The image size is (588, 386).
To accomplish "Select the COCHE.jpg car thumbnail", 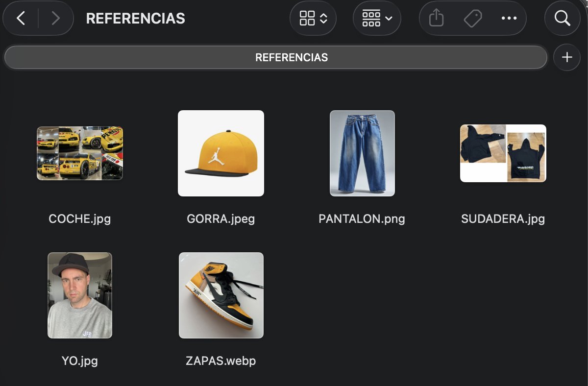I will coord(80,153).
